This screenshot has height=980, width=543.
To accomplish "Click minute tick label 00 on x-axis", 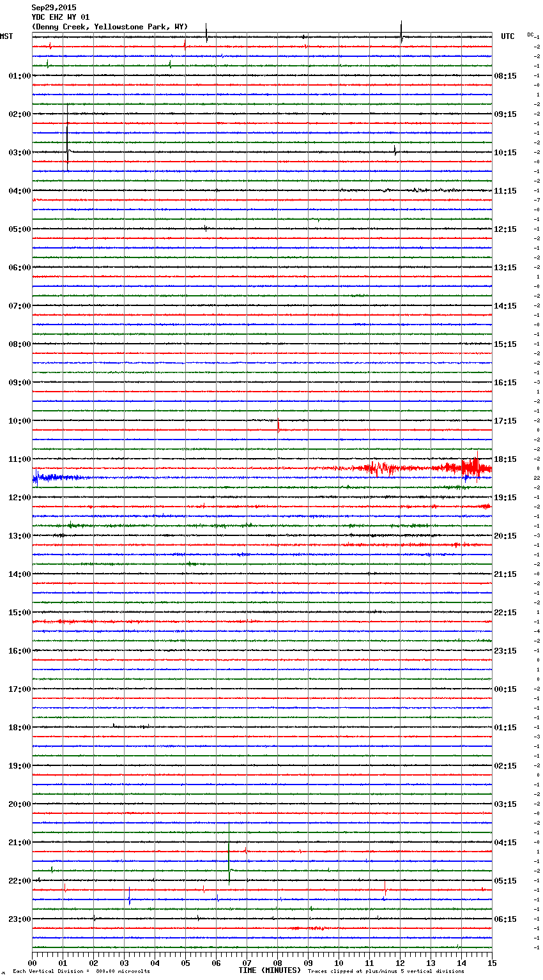I will (x=33, y=963).
